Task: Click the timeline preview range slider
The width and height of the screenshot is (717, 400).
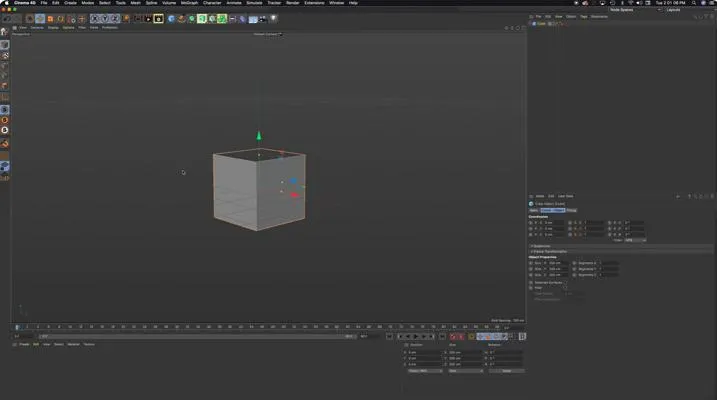Action: (x=197, y=336)
